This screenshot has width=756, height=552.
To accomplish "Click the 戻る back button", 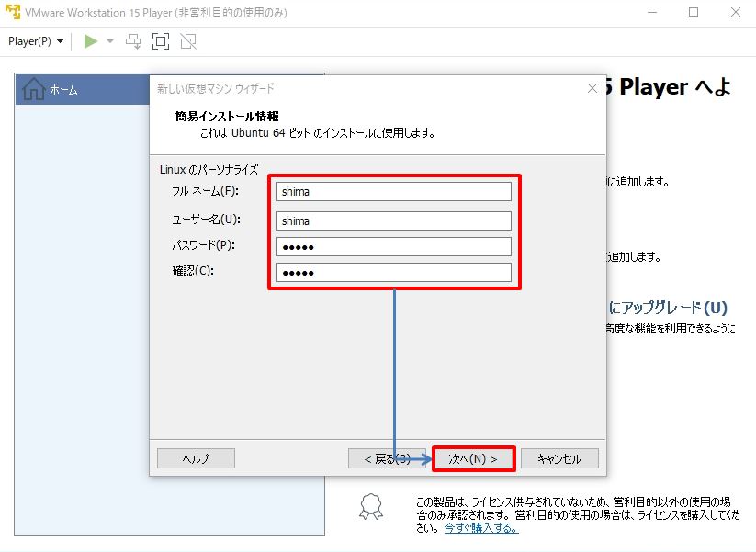I will [x=387, y=458].
